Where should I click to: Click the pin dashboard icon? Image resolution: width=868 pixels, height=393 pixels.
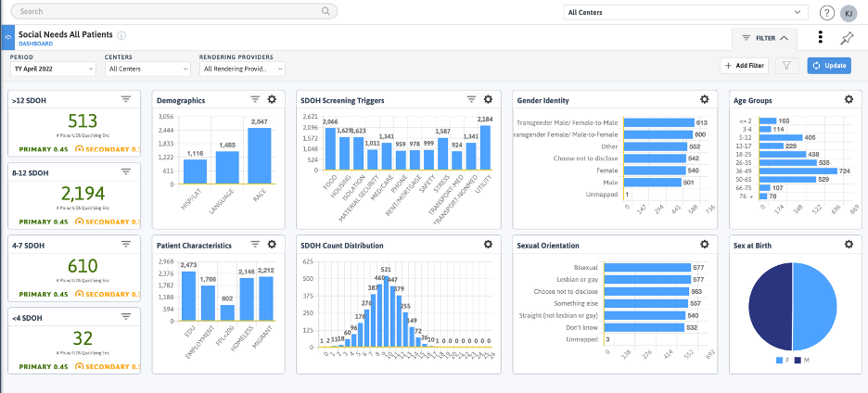click(847, 38)
